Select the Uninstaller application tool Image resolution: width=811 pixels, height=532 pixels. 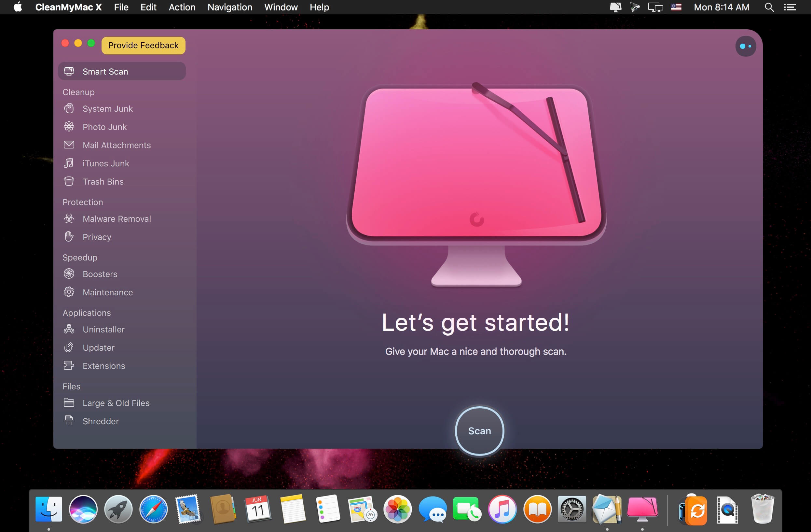coord(104,329)
